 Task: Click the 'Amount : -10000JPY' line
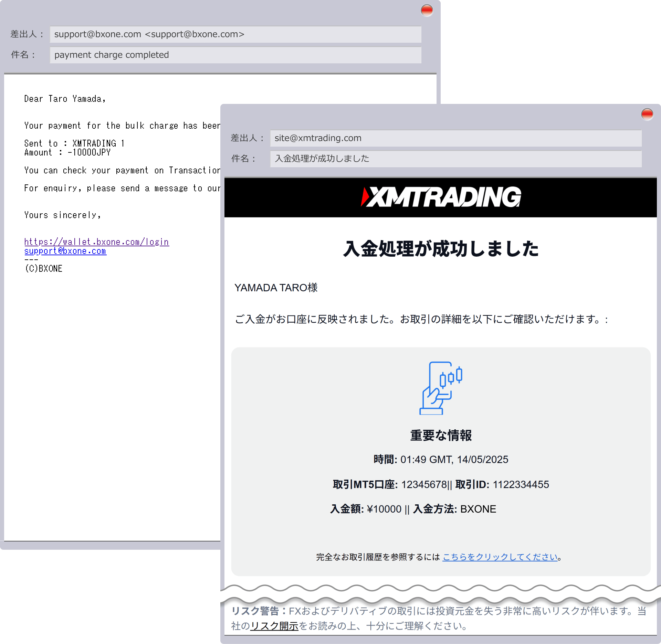coord(67,152)
